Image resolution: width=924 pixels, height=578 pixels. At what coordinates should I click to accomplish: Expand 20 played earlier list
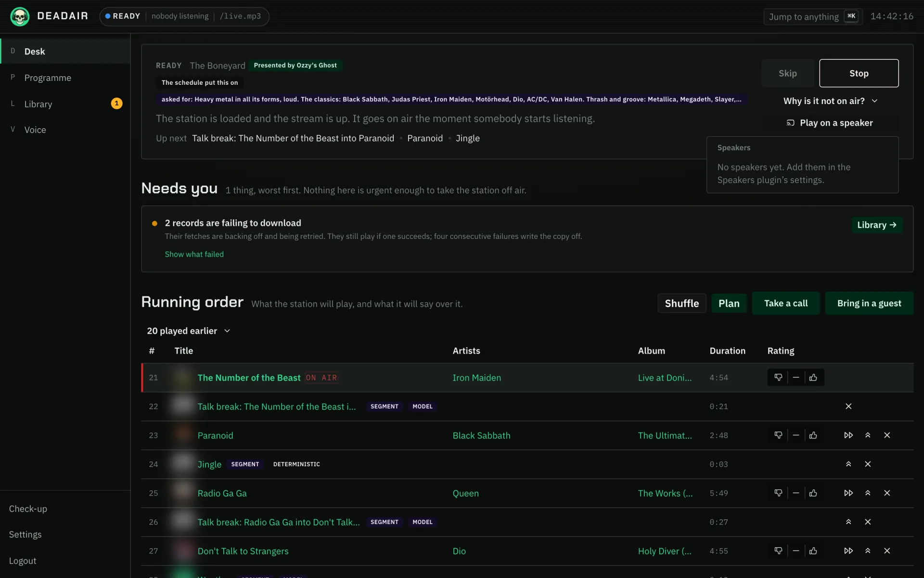(189, 331)
